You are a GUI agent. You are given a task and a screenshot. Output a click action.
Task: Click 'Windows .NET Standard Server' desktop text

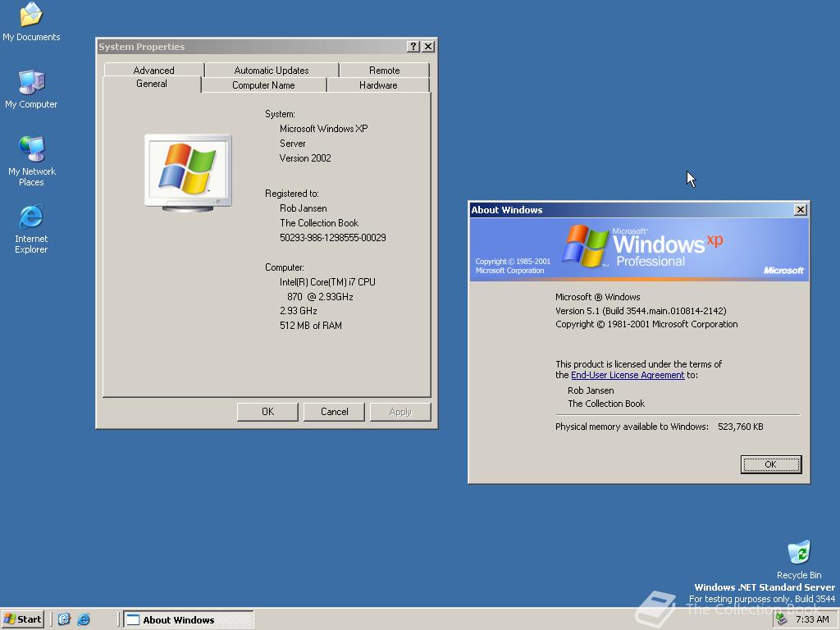pyautogui.click(x=765, y=587)
